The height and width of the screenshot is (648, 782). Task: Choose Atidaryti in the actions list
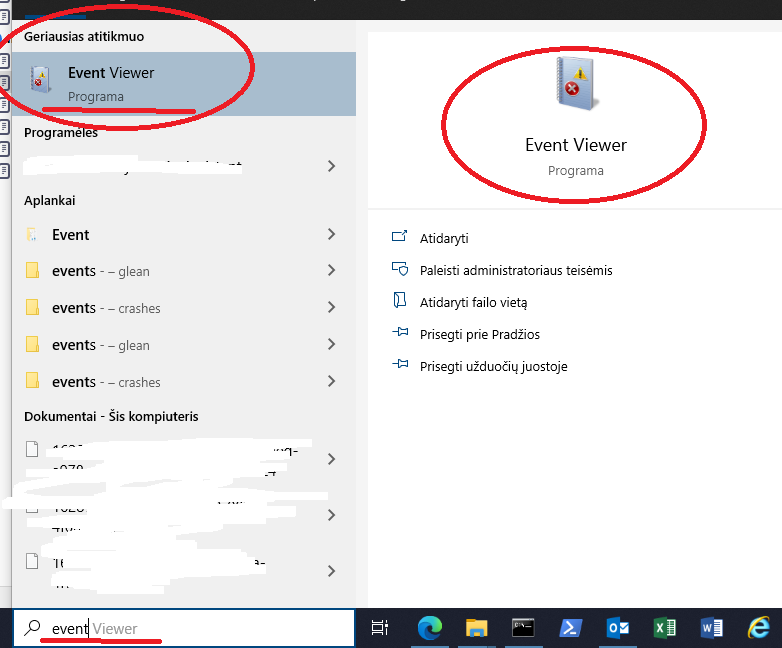click(444, 238)
